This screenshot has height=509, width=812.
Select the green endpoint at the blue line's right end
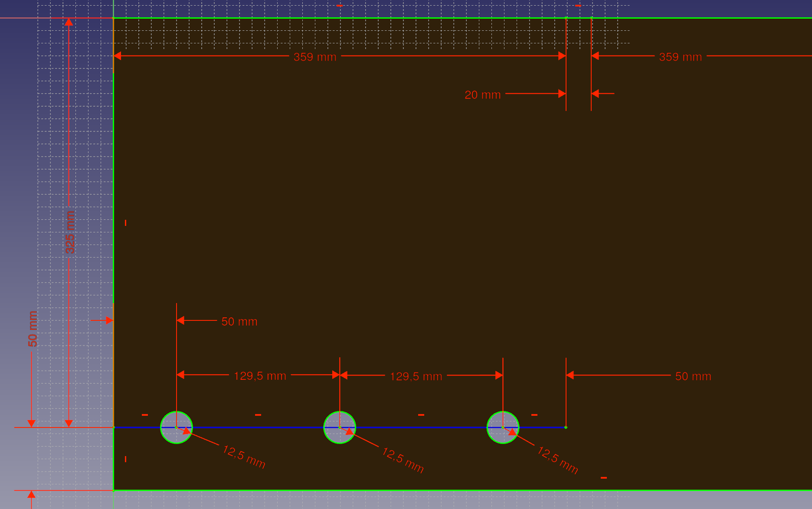(x=566, y=427)
